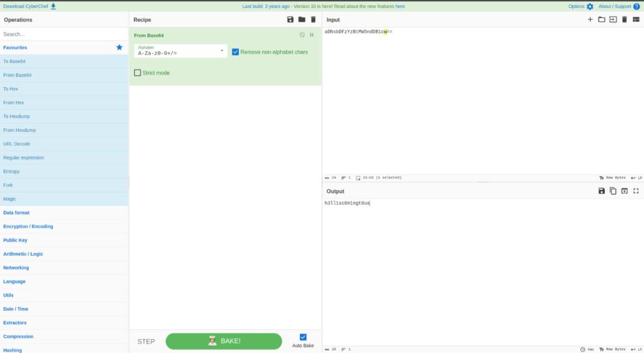Expand the Utils category
Viewport: 644px width, 353px height.
(x=64, y=295)
